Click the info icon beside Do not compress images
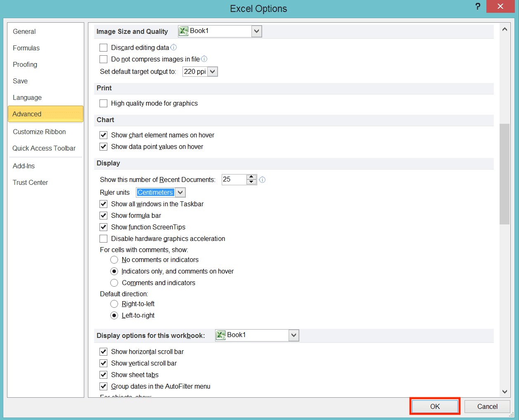Screen dimensions: 519x420 204,59
